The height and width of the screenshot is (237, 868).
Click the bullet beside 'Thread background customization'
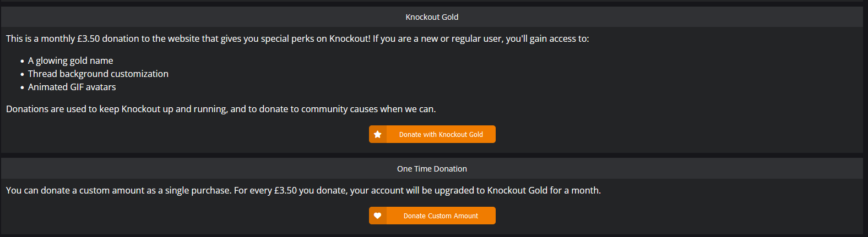22,74
